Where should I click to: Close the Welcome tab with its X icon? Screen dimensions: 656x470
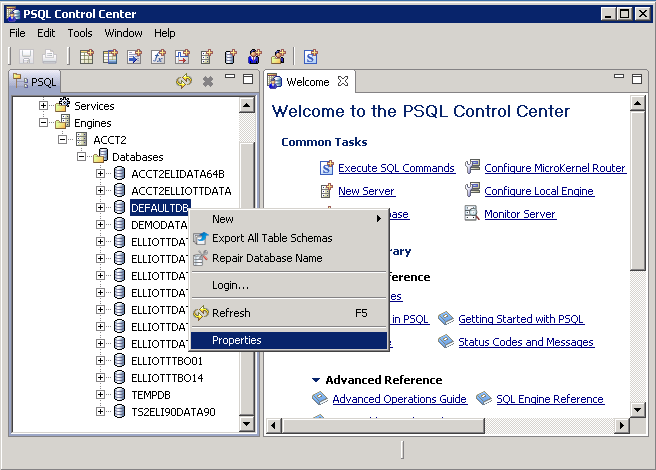pos(343,81)
